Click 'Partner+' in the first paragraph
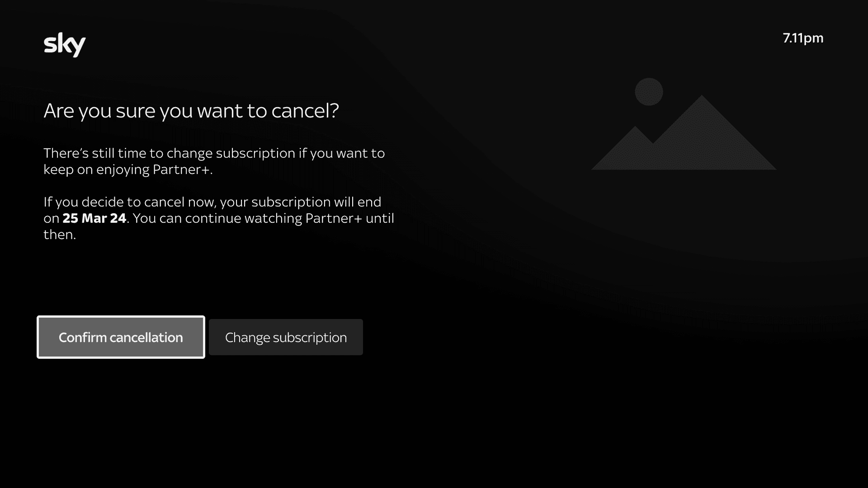 (x=182, y=169)
